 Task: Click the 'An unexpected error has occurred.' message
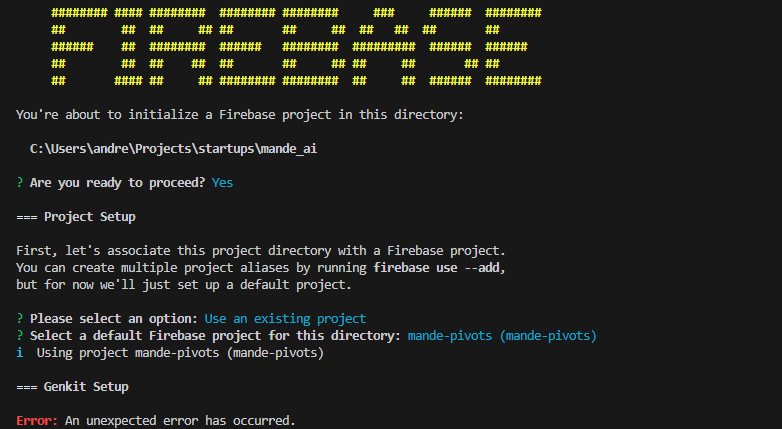tap(180, 421)
